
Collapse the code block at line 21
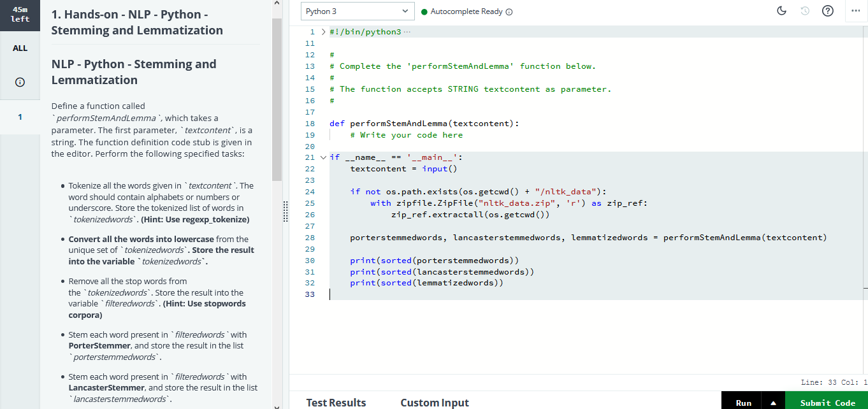click(x=323, y=157)
